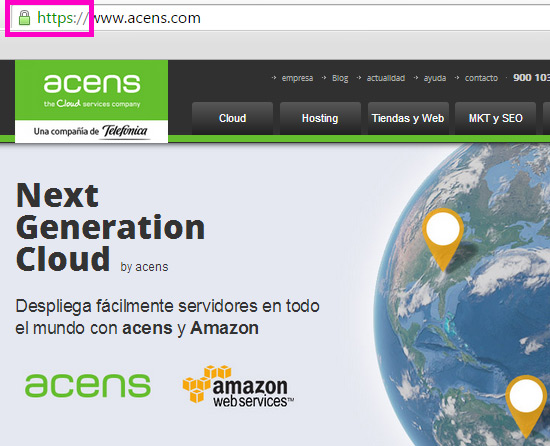This screenshot has height=446, width=550.
Task: Click the orange map pin over South America
Action: coord(526,406)
